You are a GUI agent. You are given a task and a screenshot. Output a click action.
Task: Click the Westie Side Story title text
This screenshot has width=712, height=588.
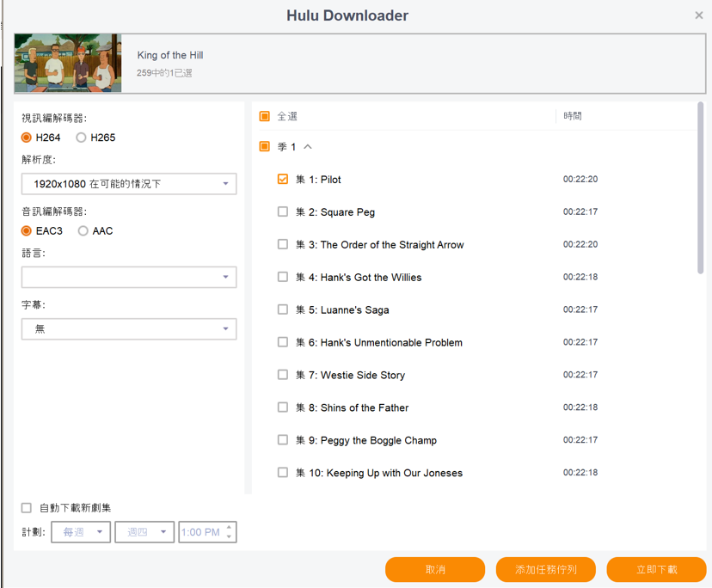point(363,375)
